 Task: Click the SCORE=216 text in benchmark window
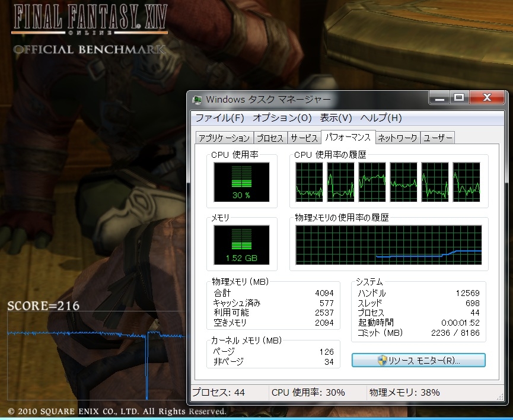(43, 306)
